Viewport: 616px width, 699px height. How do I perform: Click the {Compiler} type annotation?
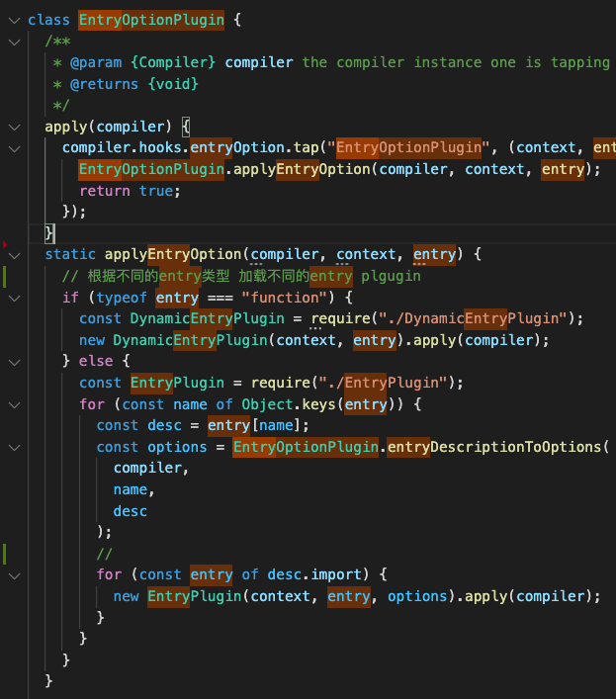(173, 62)
